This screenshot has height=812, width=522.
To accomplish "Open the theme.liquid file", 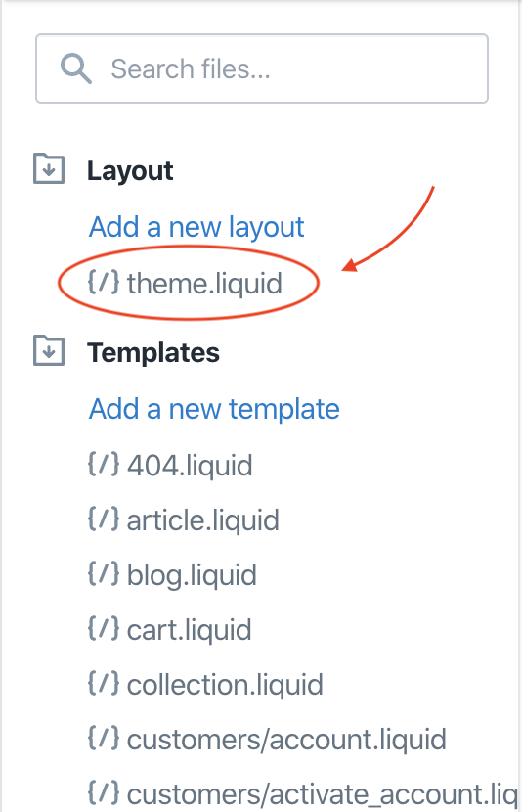I will 204,284.
